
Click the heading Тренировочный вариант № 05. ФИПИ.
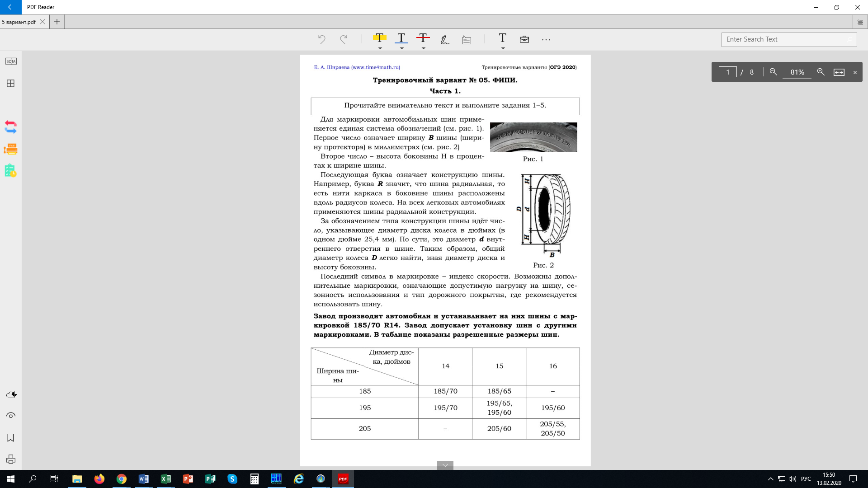[x=445, y=80]
